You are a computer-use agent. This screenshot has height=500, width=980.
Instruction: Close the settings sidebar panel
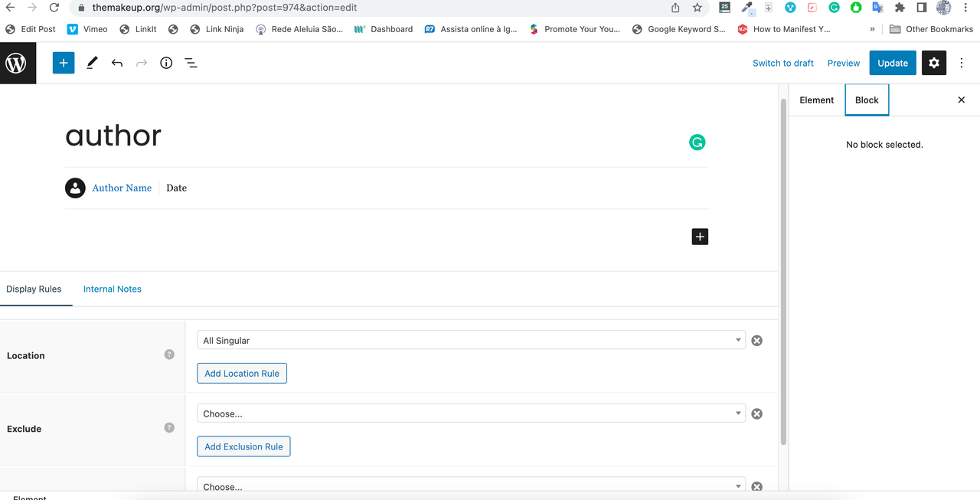[962, 100]
